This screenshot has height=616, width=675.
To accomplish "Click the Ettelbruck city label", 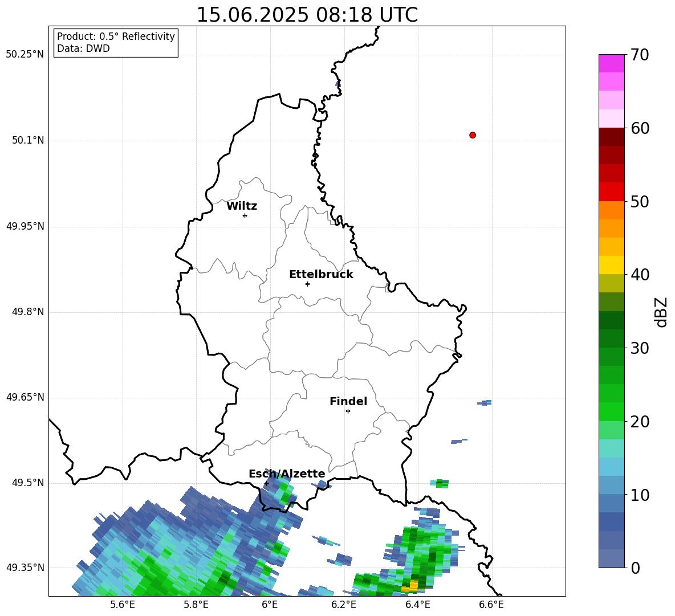I will coord(321,275).
